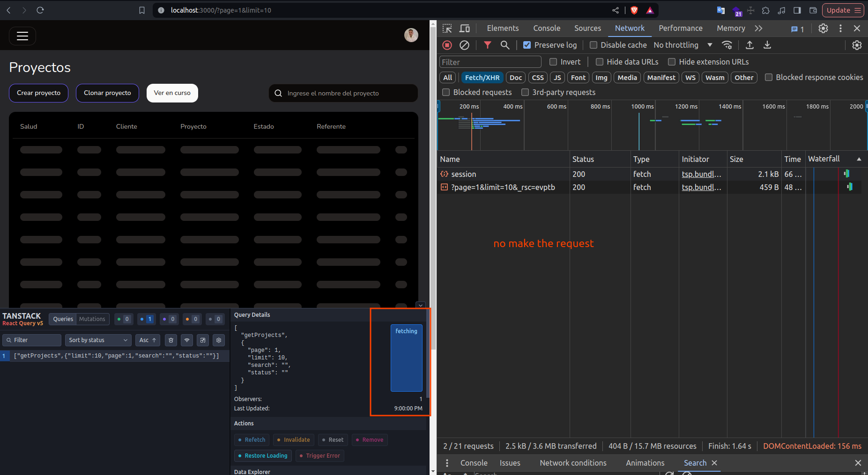The width and height of the screenshot is (868, 475).
Task: Reload the page with the browser refresh icon
Action: point(40,10)
